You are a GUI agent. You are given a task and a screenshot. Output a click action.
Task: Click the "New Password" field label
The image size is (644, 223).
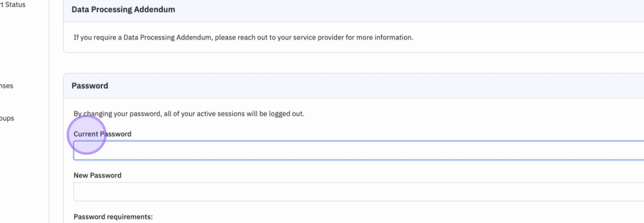pyautogui.click(x=97, y=175)
